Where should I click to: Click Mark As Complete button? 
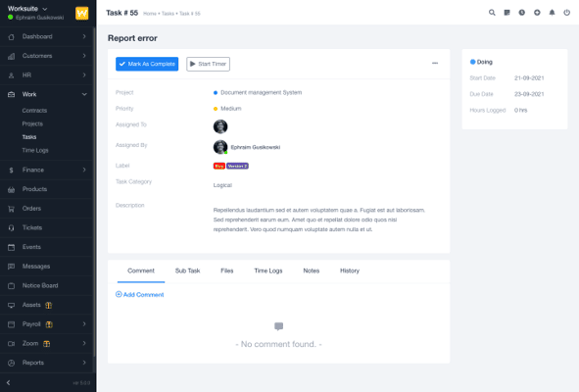[147, 64]
